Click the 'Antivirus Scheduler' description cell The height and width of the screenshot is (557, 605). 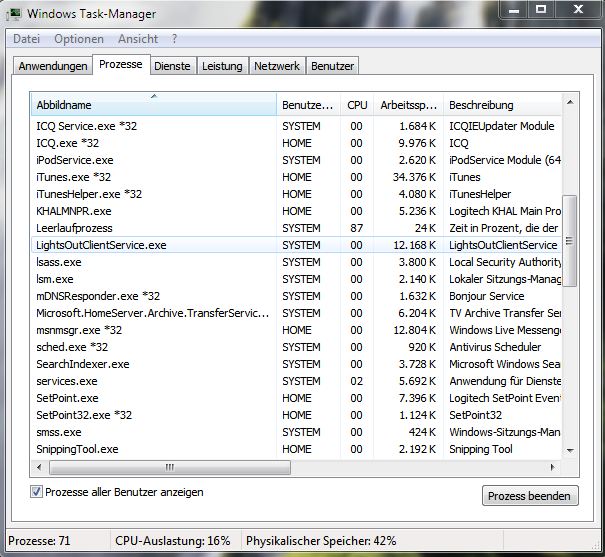pos(495,347)
